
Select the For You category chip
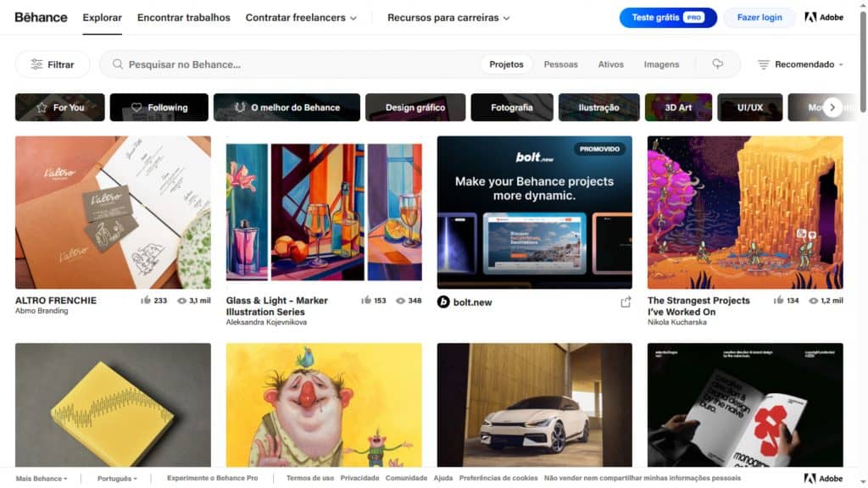pyautogui.click(x=60, y=108)
